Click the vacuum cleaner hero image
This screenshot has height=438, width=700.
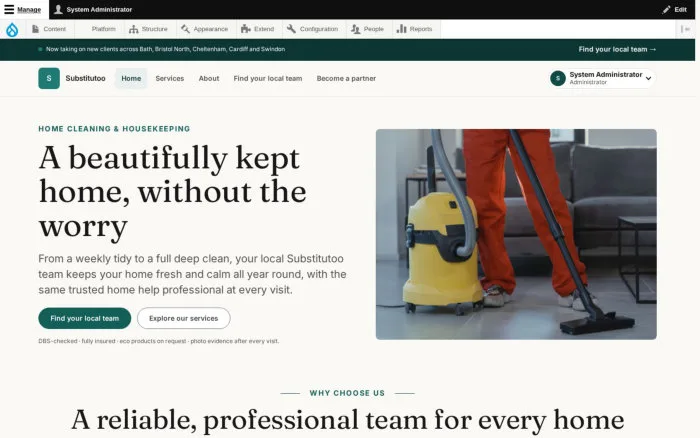pyautogui.click(x=516, y=234)
